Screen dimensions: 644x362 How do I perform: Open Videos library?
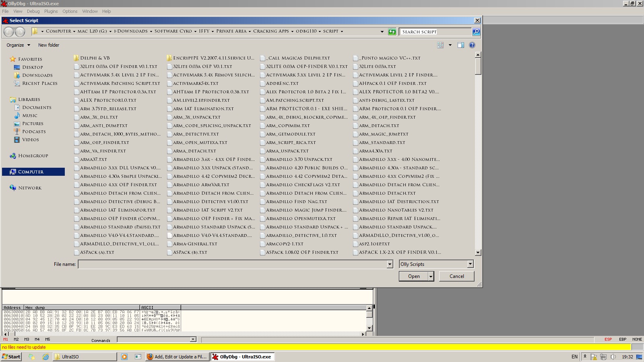coord(27,140)
